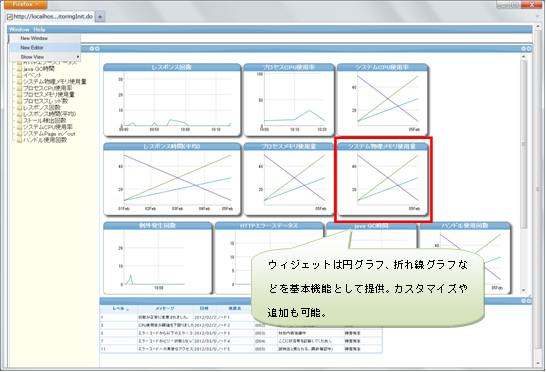Click the folder icon beside プロセスメモリ使用量
The height and width of the screenshot is (372, 546).
tap(20, 95)
